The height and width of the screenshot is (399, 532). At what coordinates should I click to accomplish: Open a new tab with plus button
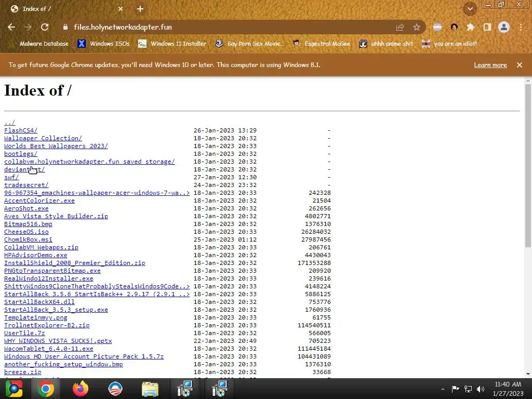(140, 9)
